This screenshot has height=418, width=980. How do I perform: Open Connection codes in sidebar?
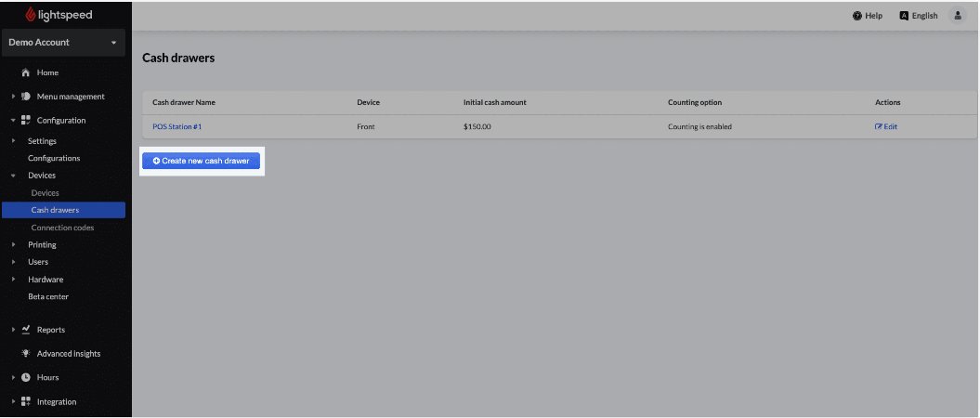(62, 228)
